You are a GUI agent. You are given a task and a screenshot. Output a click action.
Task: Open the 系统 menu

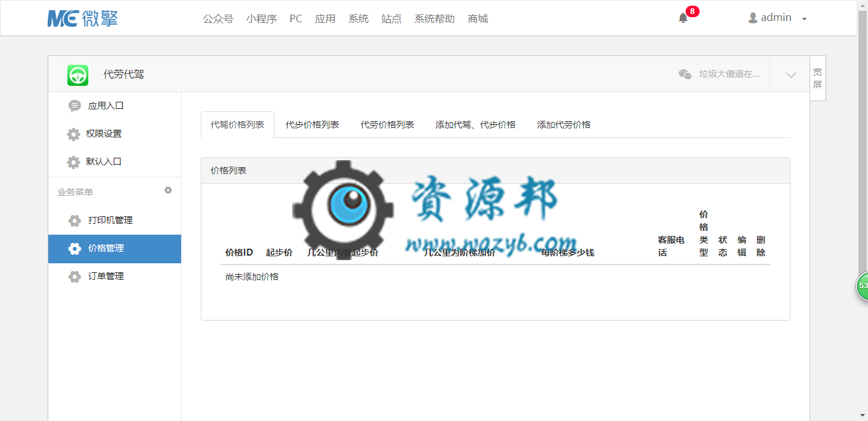pyautogui.click(x=358, y=18)
